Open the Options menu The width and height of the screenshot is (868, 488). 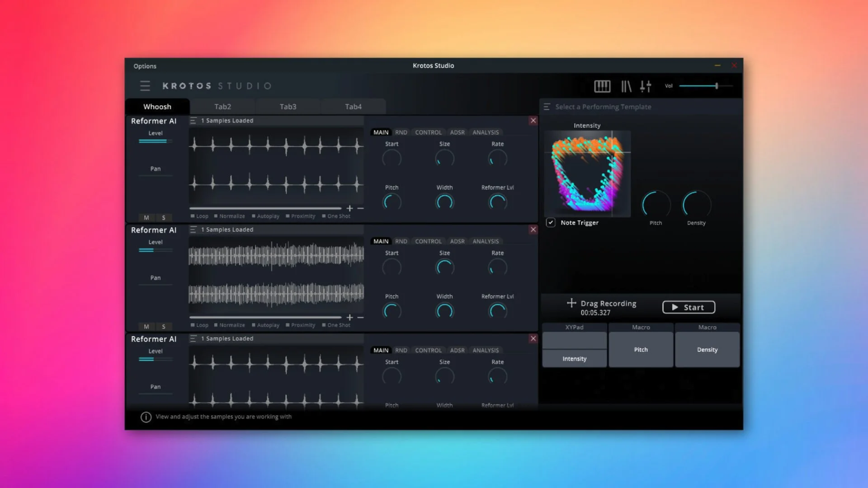point(145,66)
